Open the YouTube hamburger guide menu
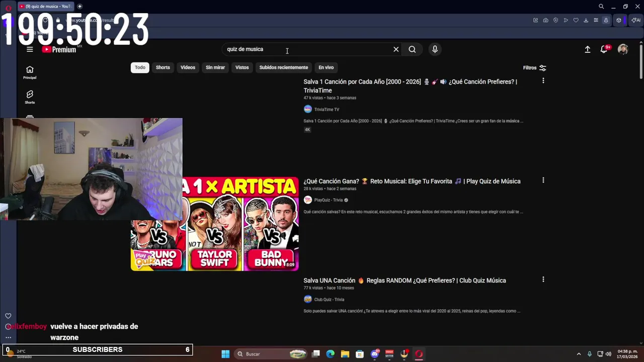Image resolution: width=644 pixels, height=362 pixels. coord(30,49)
